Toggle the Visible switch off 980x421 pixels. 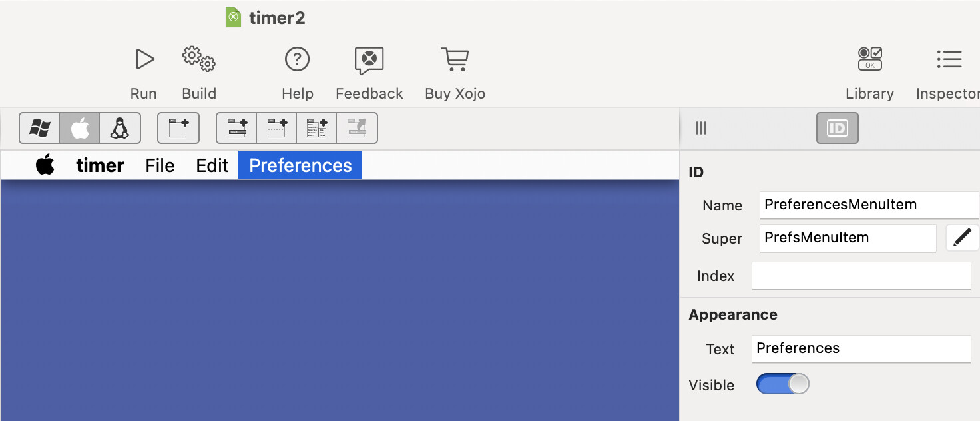783,384
